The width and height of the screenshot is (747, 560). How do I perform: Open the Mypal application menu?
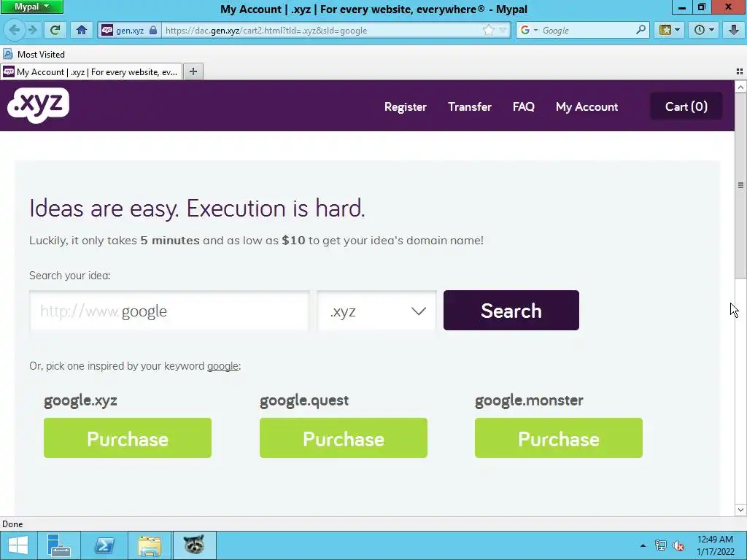coord(31,7)
